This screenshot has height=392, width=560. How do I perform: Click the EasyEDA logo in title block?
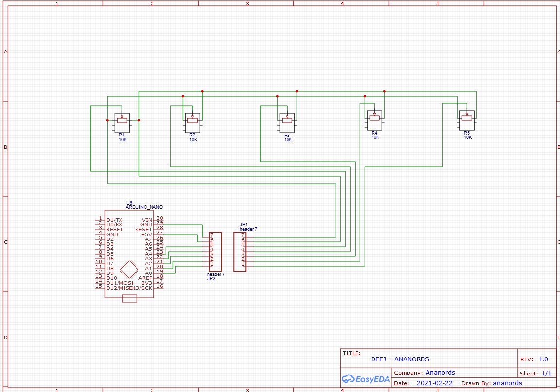(366, 379)
